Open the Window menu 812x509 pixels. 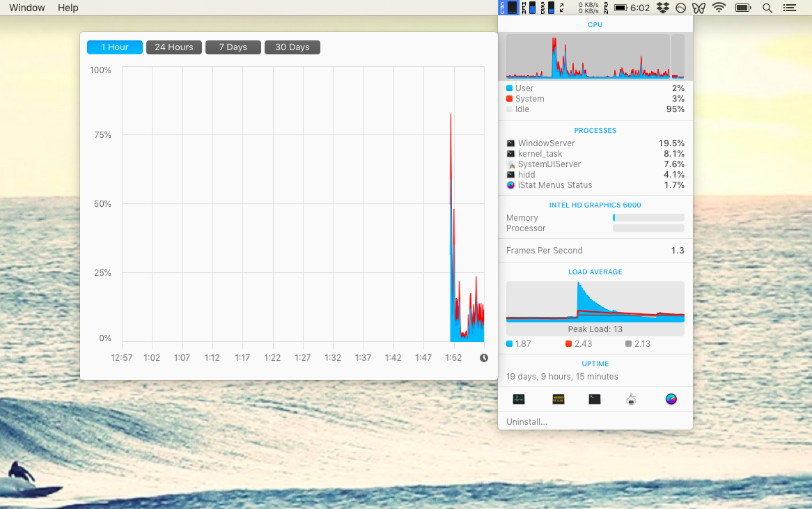tap(27, 8)
